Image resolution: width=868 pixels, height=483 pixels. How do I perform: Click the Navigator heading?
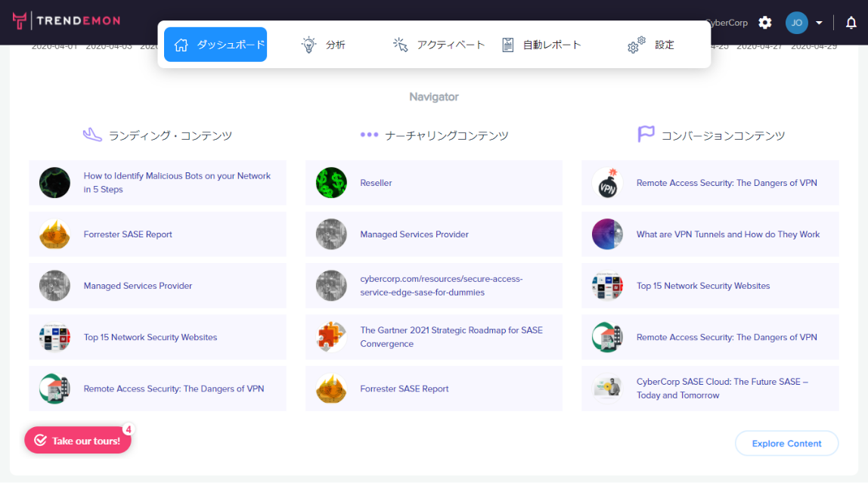tap(434, 97)
